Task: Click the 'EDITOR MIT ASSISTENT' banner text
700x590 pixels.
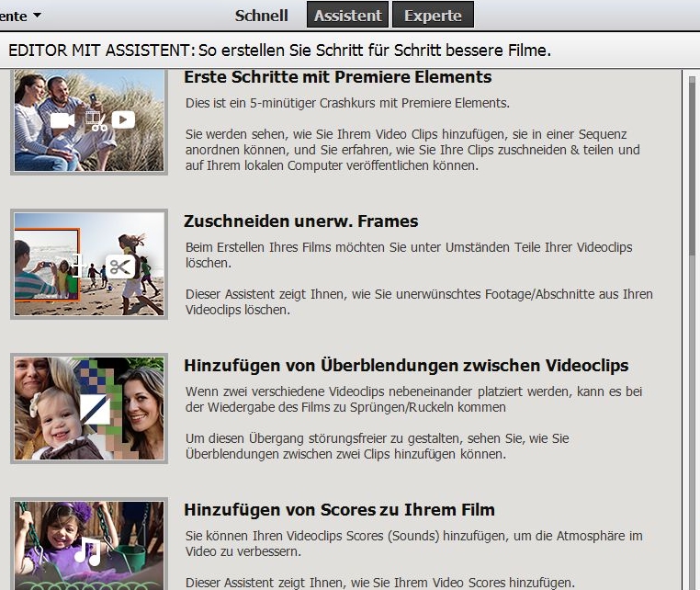Action: 102,50
